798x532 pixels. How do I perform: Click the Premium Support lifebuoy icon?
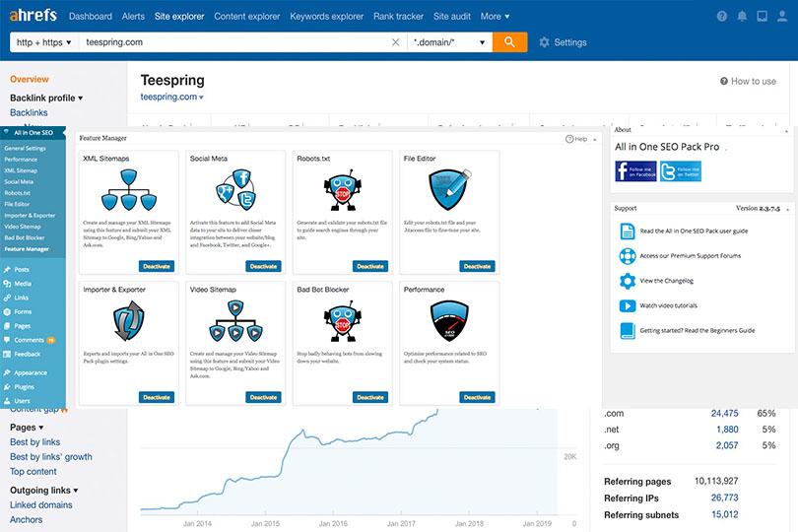tap(627, 256)
